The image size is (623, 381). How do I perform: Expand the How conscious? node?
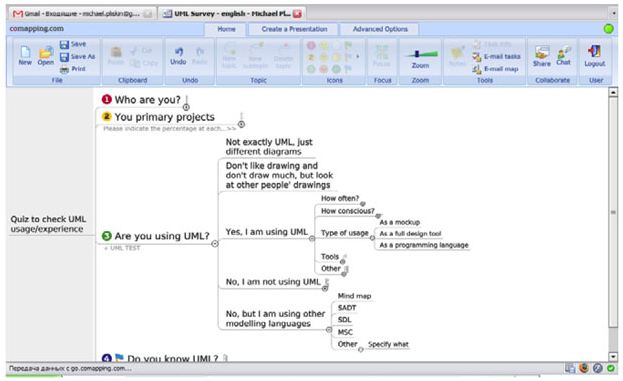[x=378, y=216]
